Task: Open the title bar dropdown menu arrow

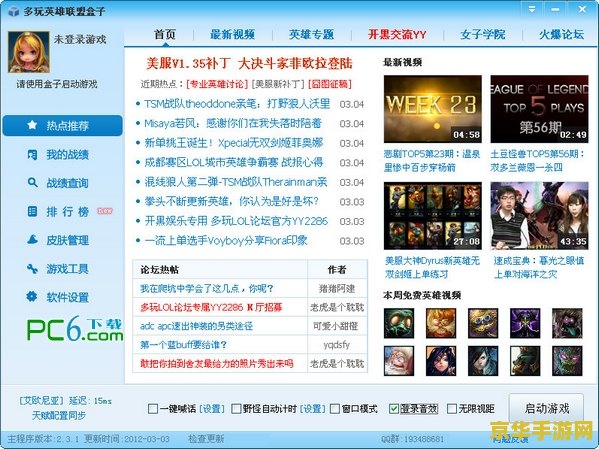Action: tap(532, 9)
